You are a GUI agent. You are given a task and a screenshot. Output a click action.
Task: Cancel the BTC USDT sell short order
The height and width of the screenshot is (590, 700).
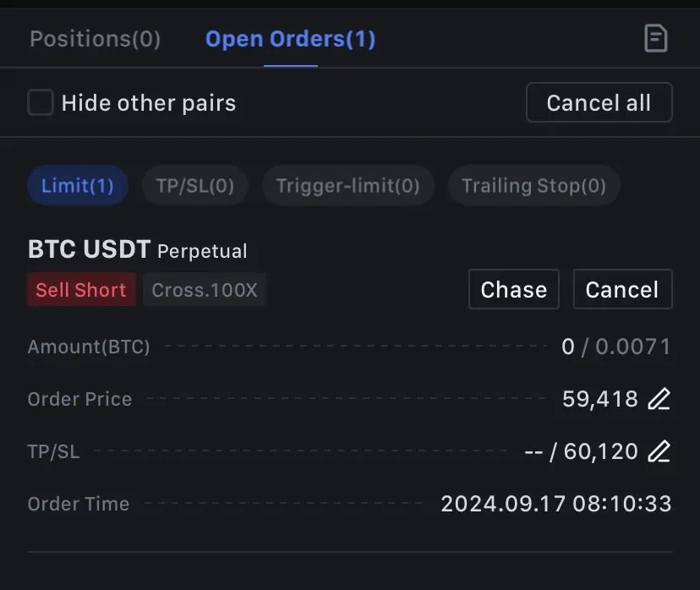pyautogui.click(x=623, y=289)
